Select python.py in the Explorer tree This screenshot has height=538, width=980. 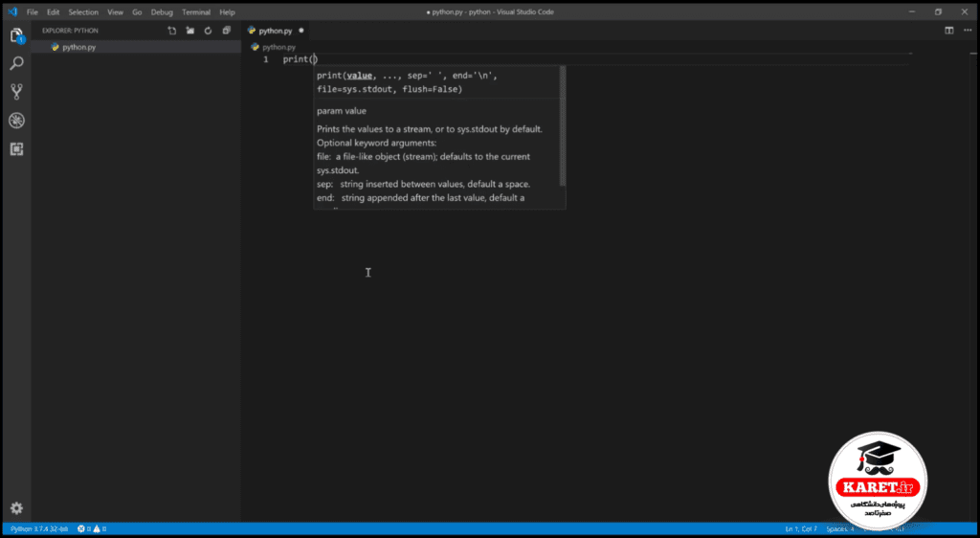136,47
